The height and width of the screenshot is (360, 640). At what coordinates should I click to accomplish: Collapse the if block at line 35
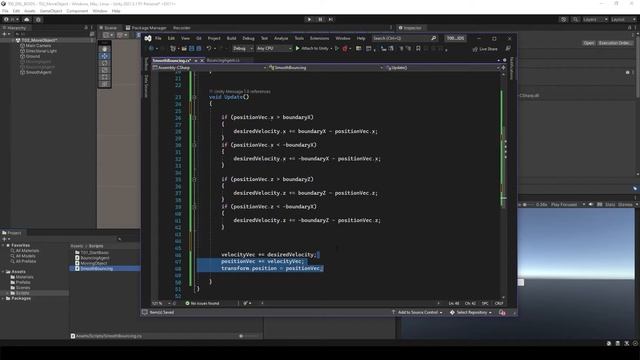click(x=194, y=180)
